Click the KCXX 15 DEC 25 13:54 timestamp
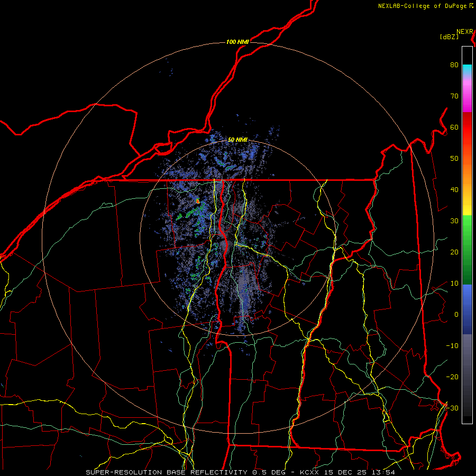Image resolution: width=476 pixels, height=476 pixels. [x=347, y=472]
